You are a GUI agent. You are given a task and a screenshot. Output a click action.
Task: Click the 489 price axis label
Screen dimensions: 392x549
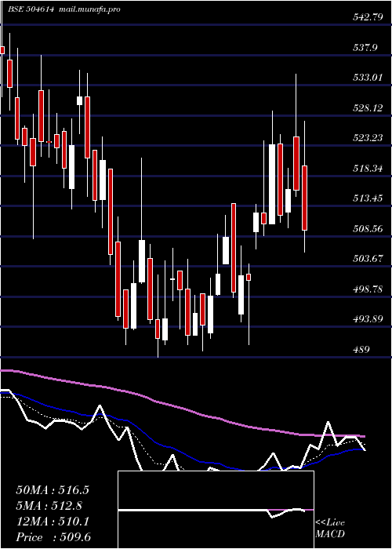tap(360, 350)
